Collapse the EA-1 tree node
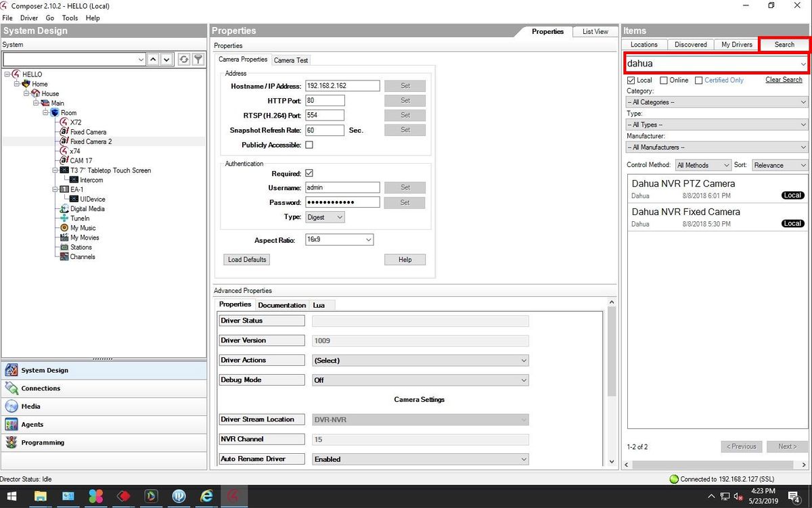The height and width of the screenshot is (508, 812). (x=55, y=189)
